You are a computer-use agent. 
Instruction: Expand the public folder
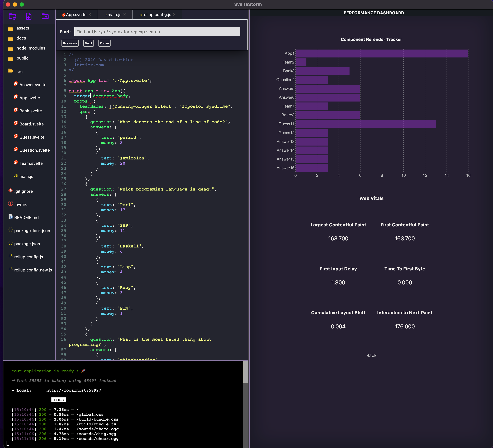tap(11, 58)
